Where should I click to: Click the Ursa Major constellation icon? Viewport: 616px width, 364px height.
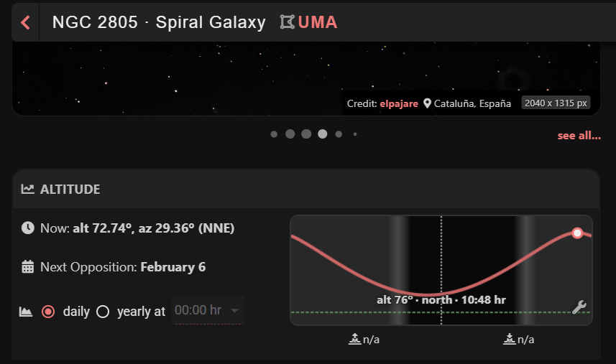[x=287, y=22]
